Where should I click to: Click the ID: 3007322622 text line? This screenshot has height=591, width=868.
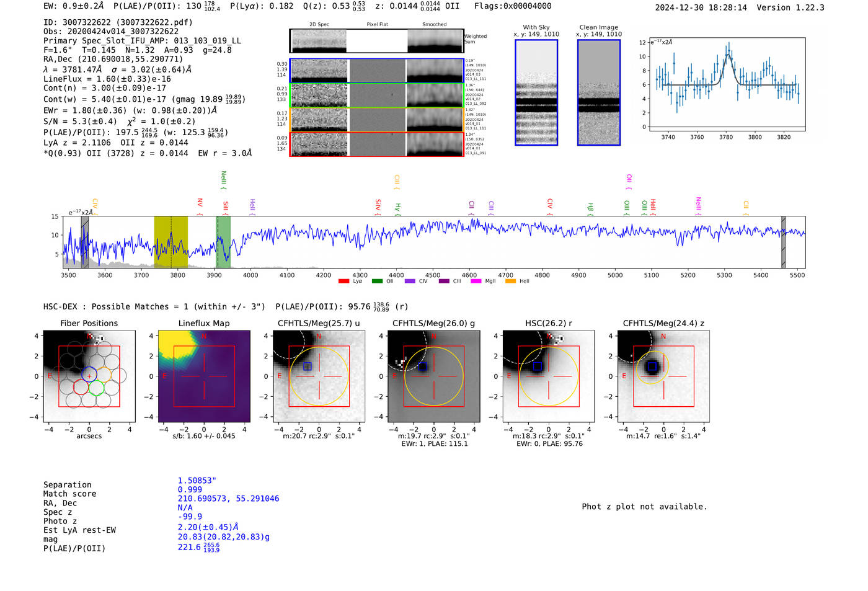[118, 22]
